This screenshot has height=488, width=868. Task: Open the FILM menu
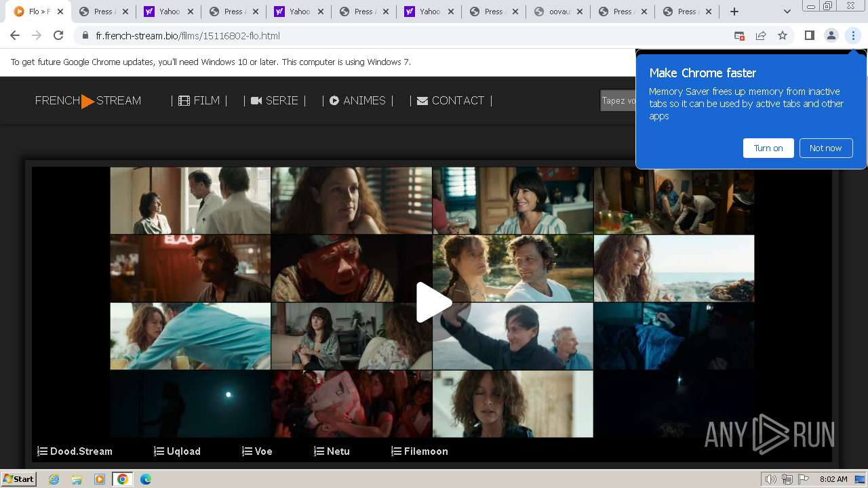coord(199,100)
